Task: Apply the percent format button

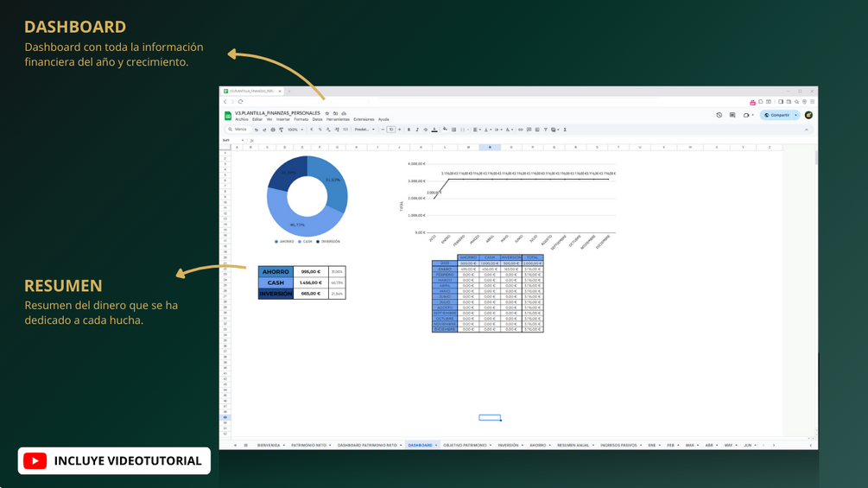Action: point(320,130)
